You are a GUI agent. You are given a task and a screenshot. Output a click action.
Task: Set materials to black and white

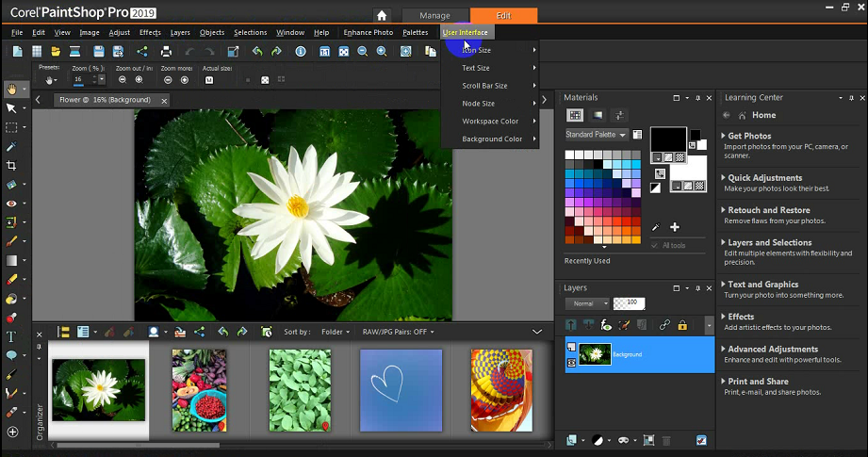coord(655,188)
